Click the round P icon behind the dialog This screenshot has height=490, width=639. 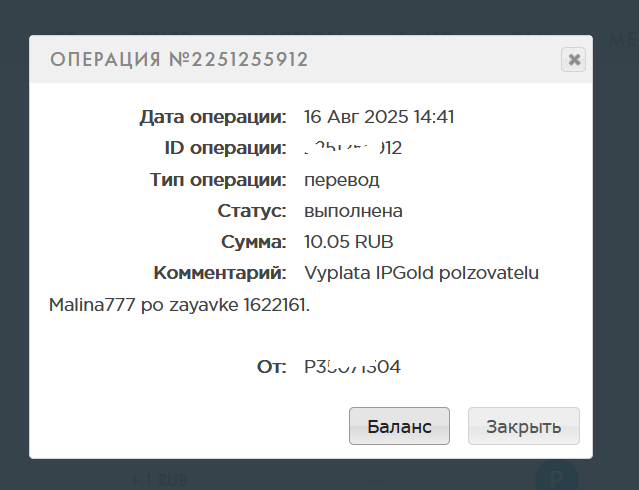557,476
